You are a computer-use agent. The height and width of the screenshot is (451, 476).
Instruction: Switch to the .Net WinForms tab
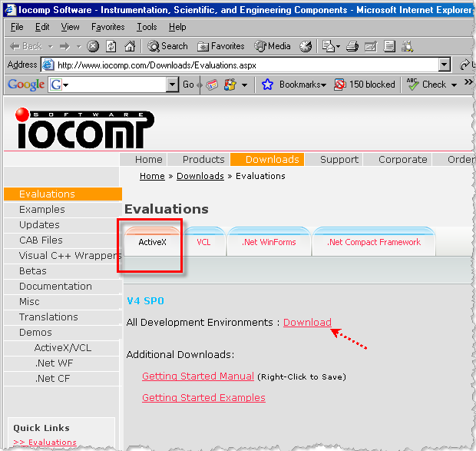click(269, 242)
